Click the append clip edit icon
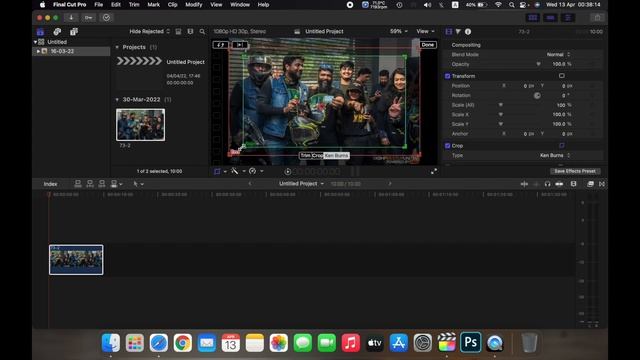640x360 pixels. tap(102, 184)
